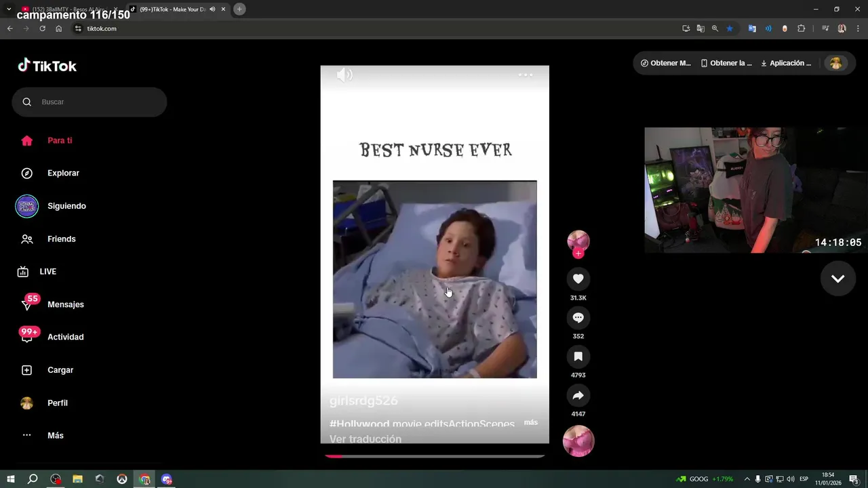This screenshot has height=488, width=868.
Task: Open the Explorar page
Action: (63, 173)
